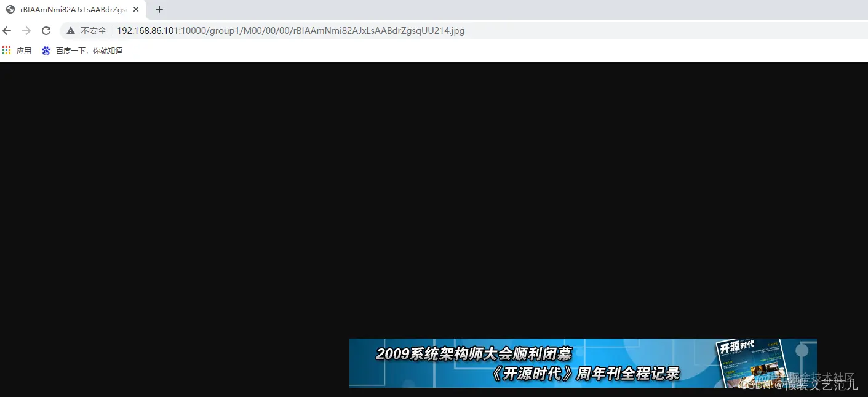Click the browser back navigation arrow
This screenshot has height=397, width=868.
[x=6, y=30]
